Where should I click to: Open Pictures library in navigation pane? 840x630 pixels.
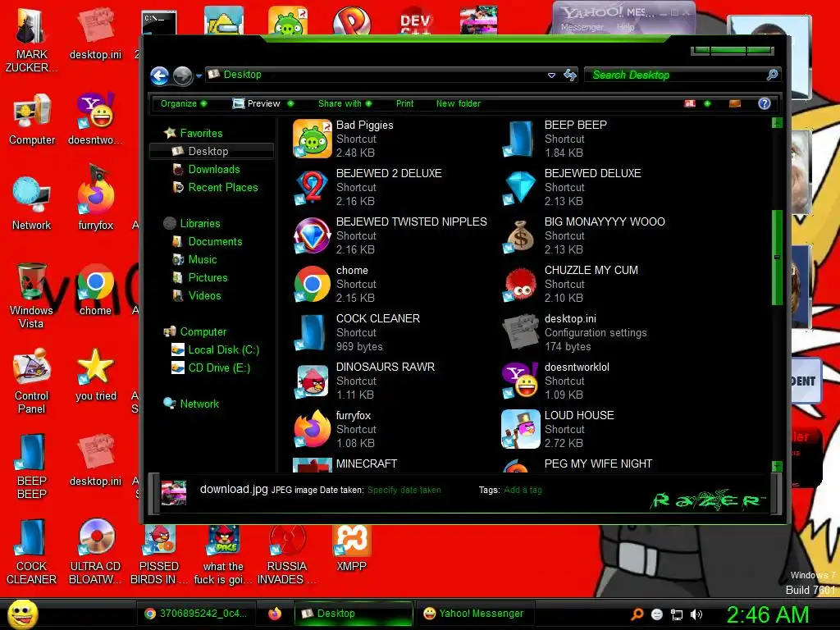pos(208,277)
